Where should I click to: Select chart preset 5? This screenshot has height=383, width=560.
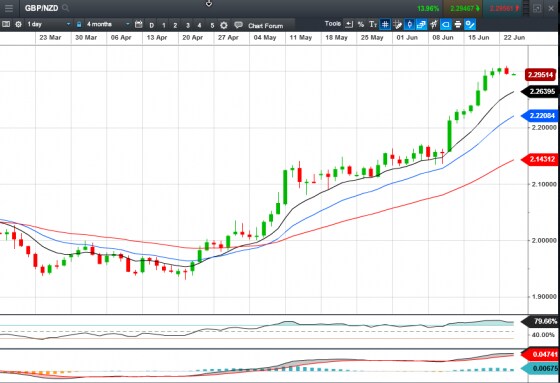point(212,25)
